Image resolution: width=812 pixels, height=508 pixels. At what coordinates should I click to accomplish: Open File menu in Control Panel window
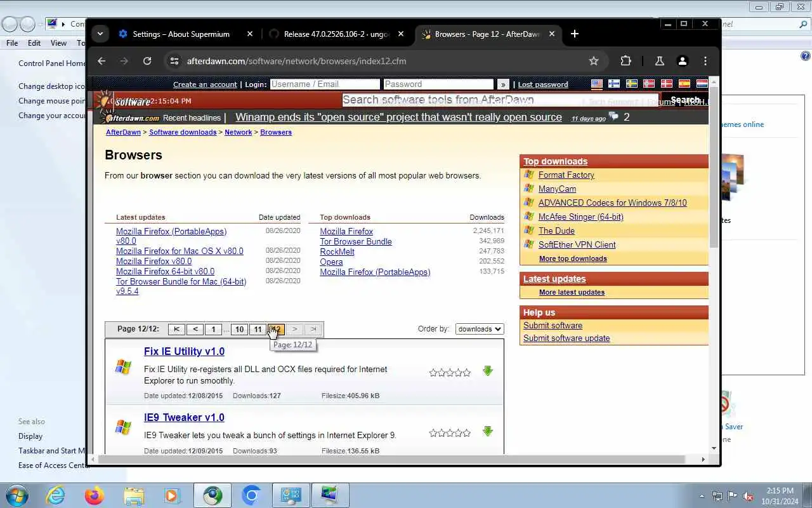(12, 43)
